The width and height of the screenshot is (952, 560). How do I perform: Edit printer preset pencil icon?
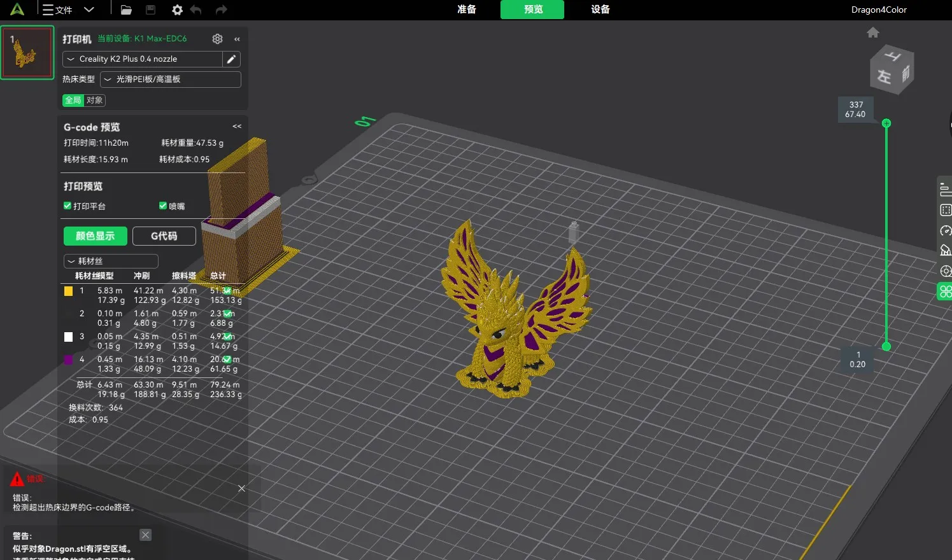[232, 59]
